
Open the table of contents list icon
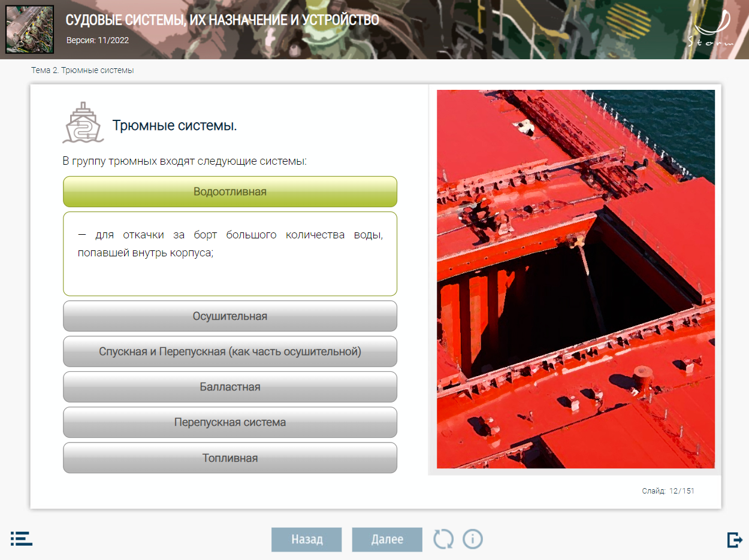22,538
